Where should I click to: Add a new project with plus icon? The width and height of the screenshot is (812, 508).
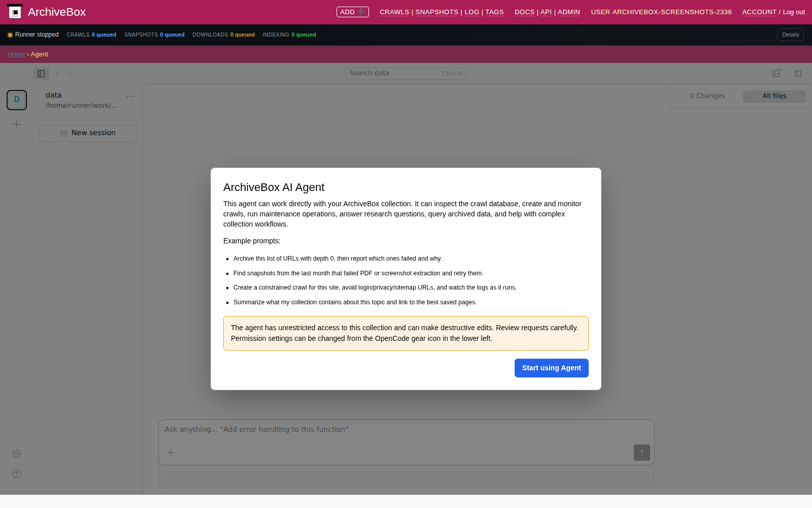tap(17, 124)
